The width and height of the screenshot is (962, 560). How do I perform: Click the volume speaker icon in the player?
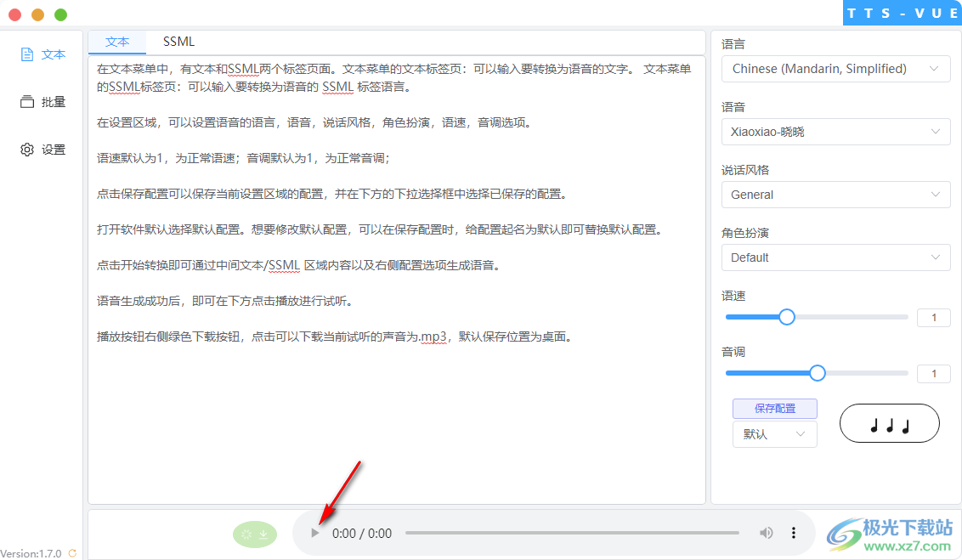[x=766, y=533]
